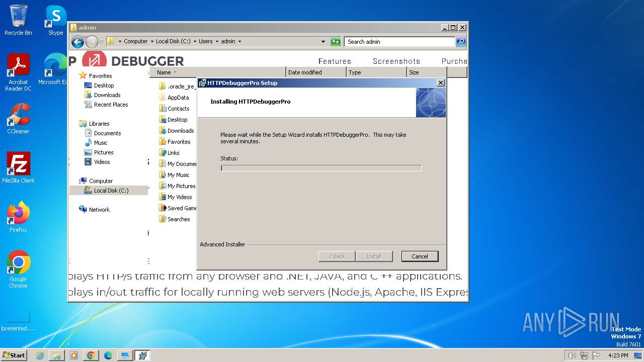Click the Search admin input field
This screenshot has width=644, height=362.
[400, 42]
